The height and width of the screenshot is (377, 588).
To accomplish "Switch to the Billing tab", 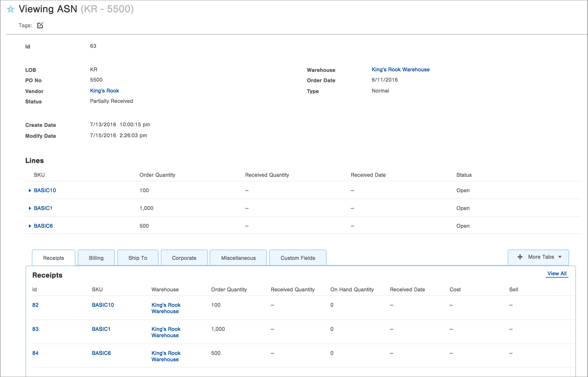I will tap(96, 258).
